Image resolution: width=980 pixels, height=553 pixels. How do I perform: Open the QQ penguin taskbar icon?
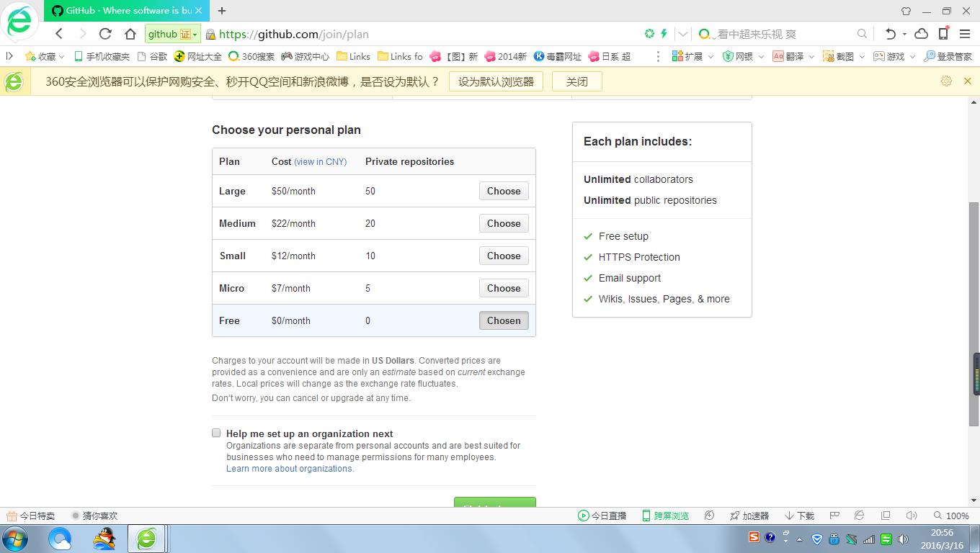point(105,539)
